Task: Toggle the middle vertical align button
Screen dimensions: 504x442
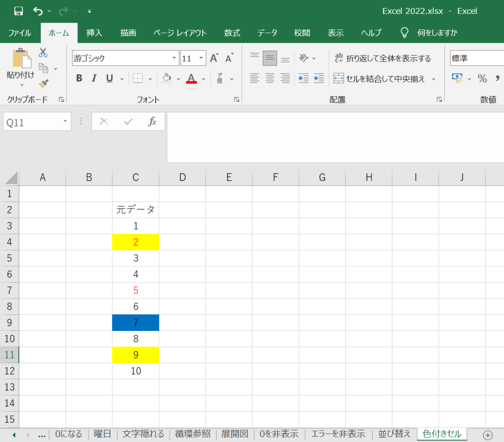Action: (270, 58)
